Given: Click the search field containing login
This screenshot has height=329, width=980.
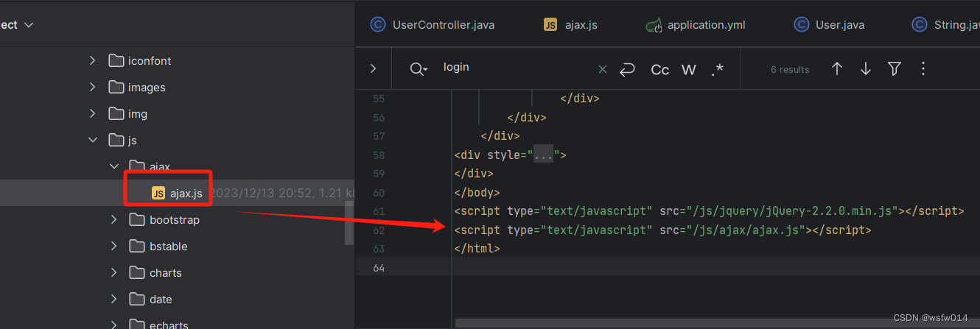Looking at the screenshot, I should pyautogui.click(x=516, y=67).
